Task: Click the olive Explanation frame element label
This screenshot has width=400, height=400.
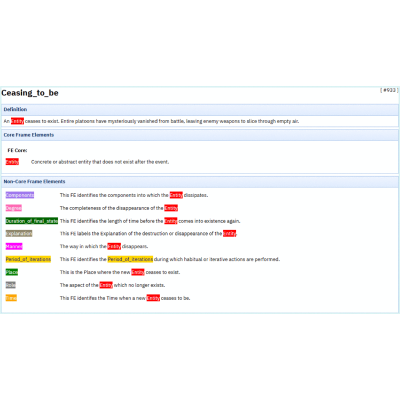Action: click(x=19, y=234)
